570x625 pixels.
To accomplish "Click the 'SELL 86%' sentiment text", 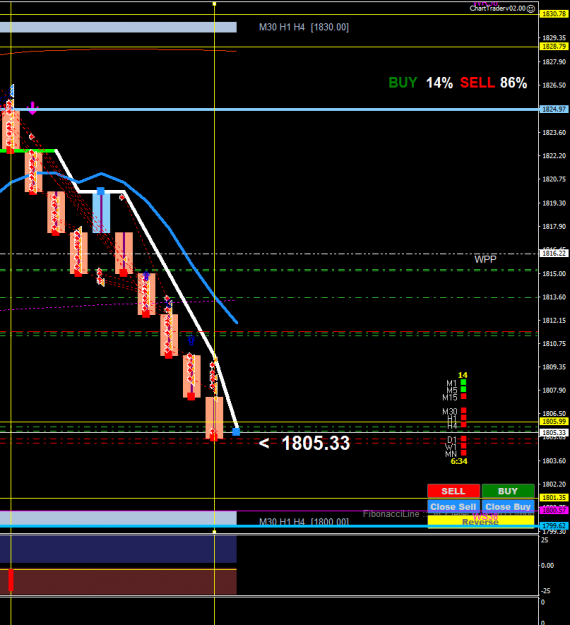I will pos(493,83).
